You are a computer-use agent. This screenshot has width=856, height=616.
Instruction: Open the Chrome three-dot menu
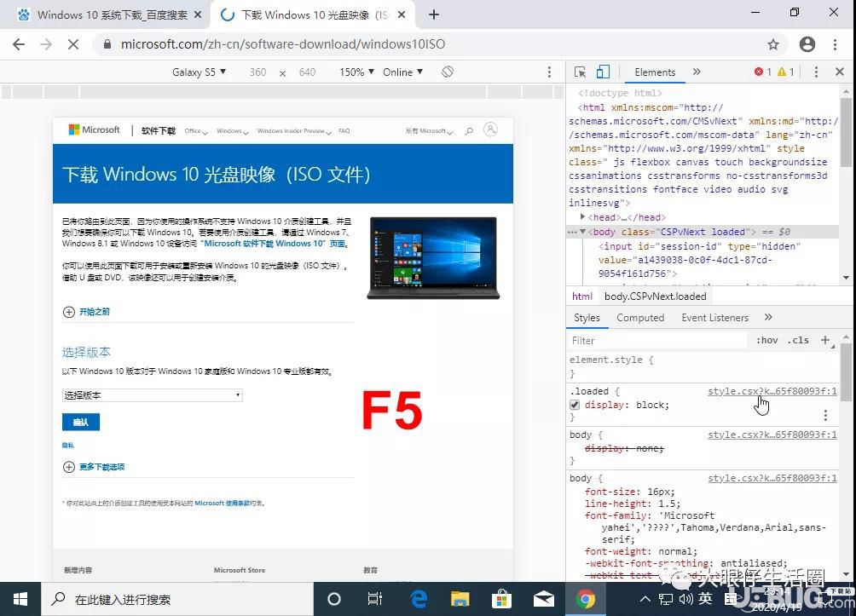(835, 44)
